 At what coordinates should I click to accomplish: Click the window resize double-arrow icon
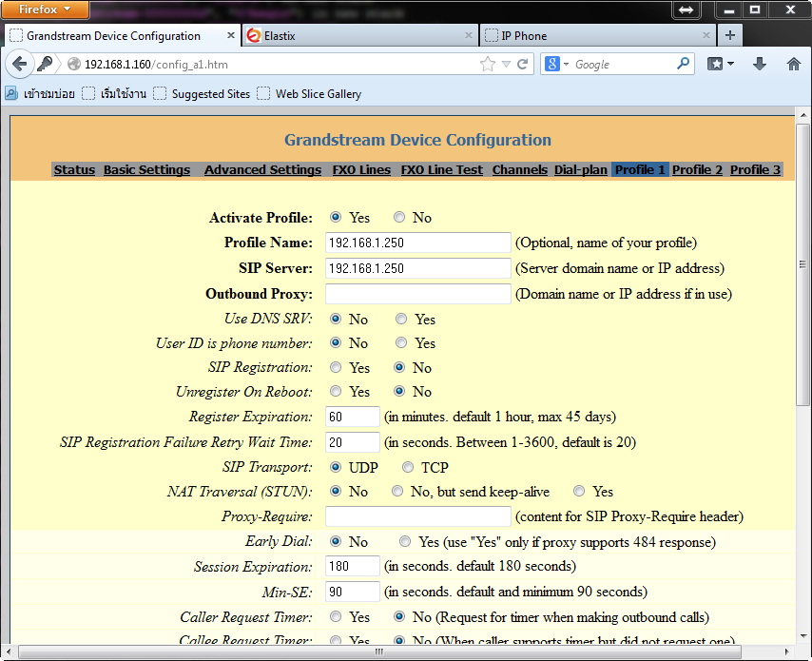pyautogui.click(x=686, y=10)
